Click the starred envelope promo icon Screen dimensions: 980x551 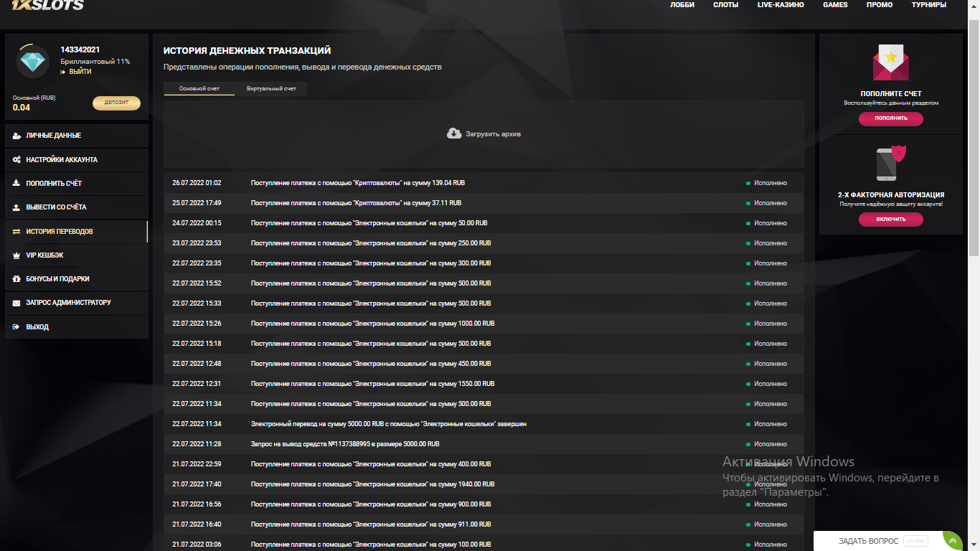[891, 63]
